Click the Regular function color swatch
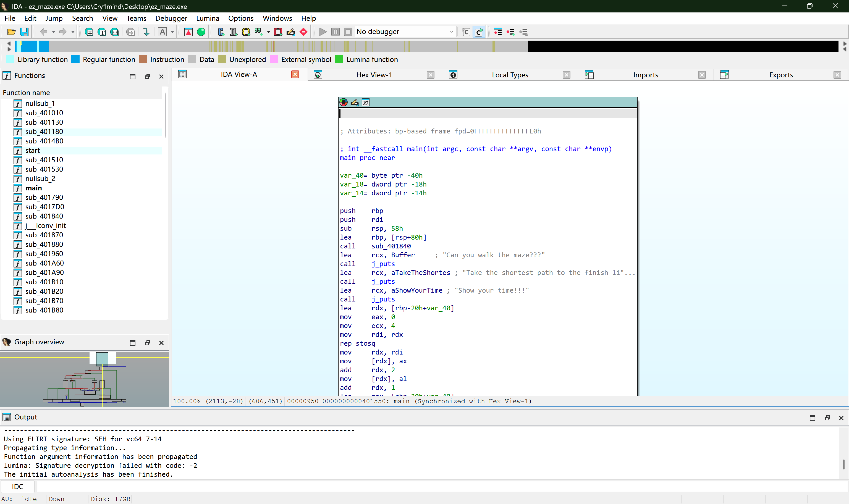The width and height of the screenshot is (849, 504). point(75,59)
